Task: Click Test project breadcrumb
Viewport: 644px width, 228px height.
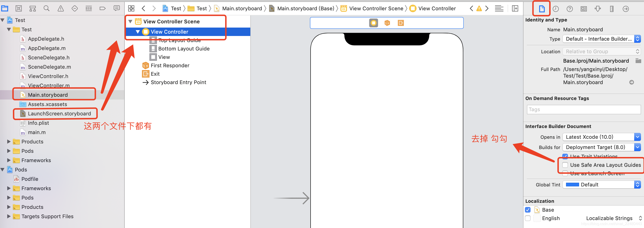Action: [x=172, y=8]
